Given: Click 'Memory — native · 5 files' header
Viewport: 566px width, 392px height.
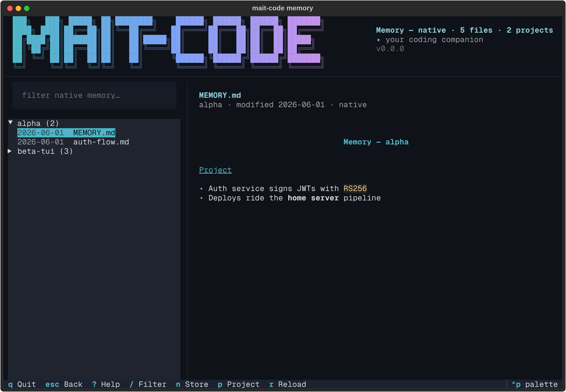Looking at the screenshot, I should pos(464,30).
